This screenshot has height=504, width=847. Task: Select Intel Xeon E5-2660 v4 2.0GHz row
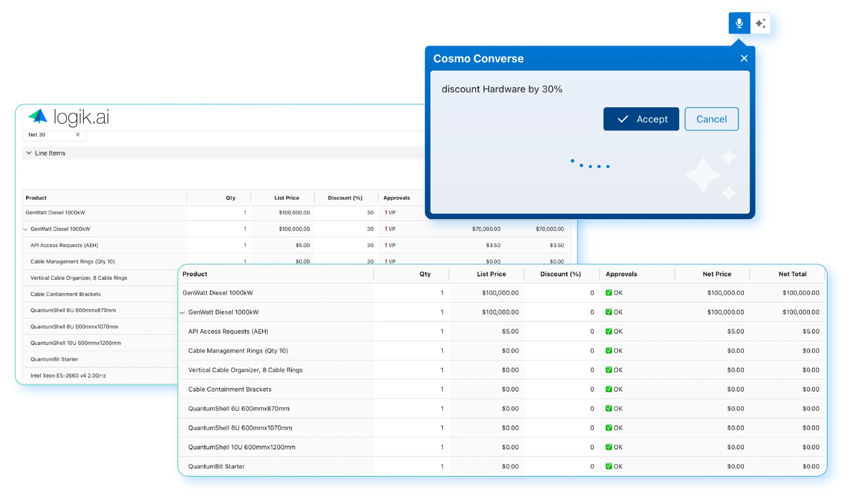(68, 376)
